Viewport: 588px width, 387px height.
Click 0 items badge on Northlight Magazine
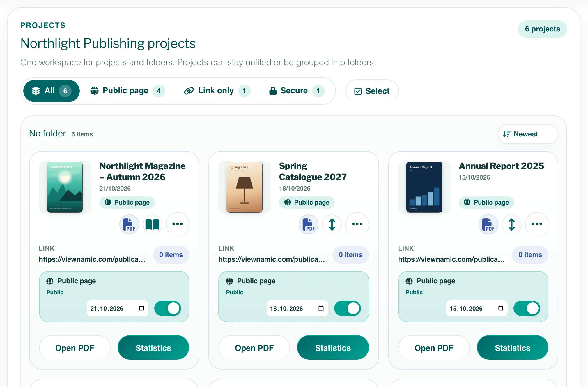click(x=171, y=255)
